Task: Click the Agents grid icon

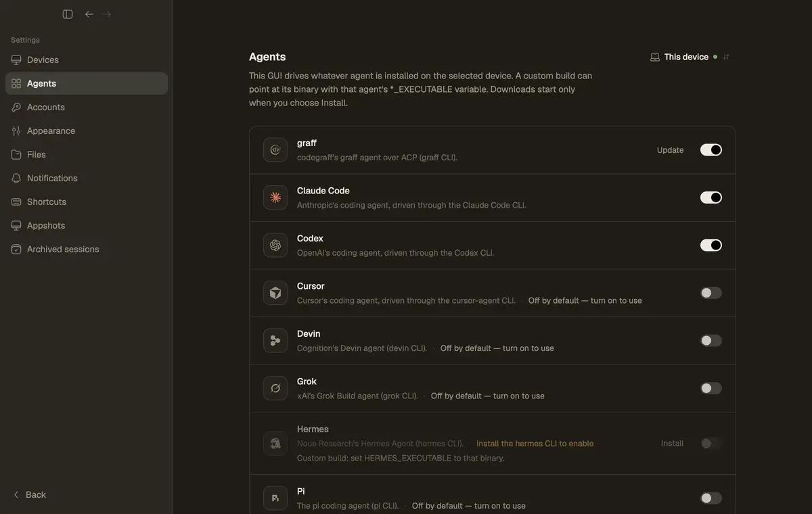Action: [16, 83]
